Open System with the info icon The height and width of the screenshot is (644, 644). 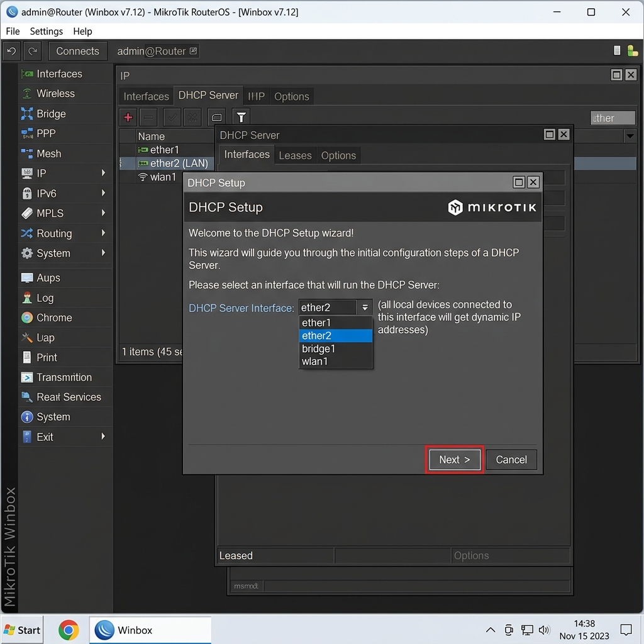tap(65, 417)
